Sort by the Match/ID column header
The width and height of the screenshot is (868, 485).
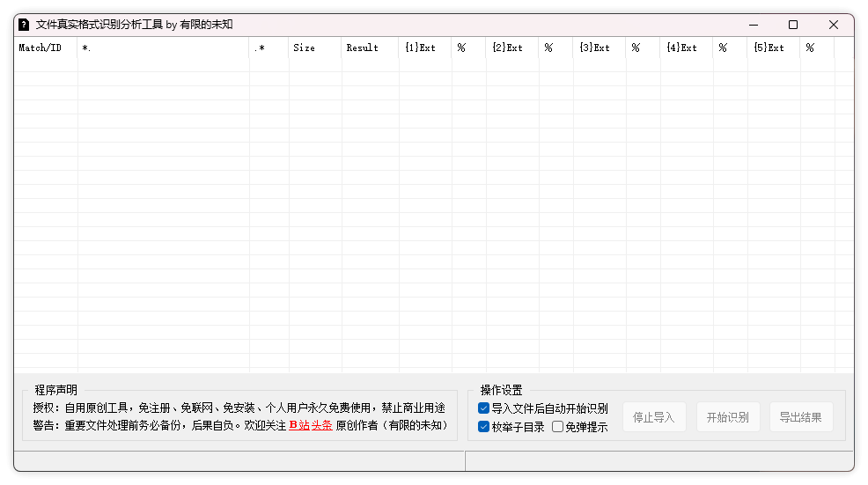tap(45, 48)
